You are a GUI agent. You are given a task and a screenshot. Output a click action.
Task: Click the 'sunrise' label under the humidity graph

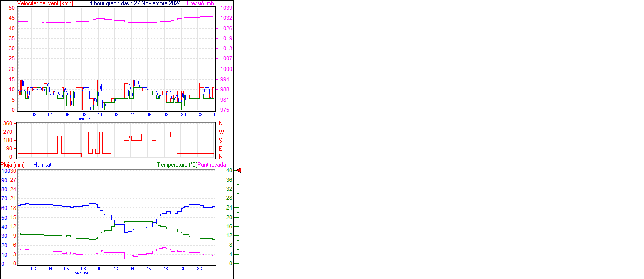pyautogui.click(x=83, y=273)
